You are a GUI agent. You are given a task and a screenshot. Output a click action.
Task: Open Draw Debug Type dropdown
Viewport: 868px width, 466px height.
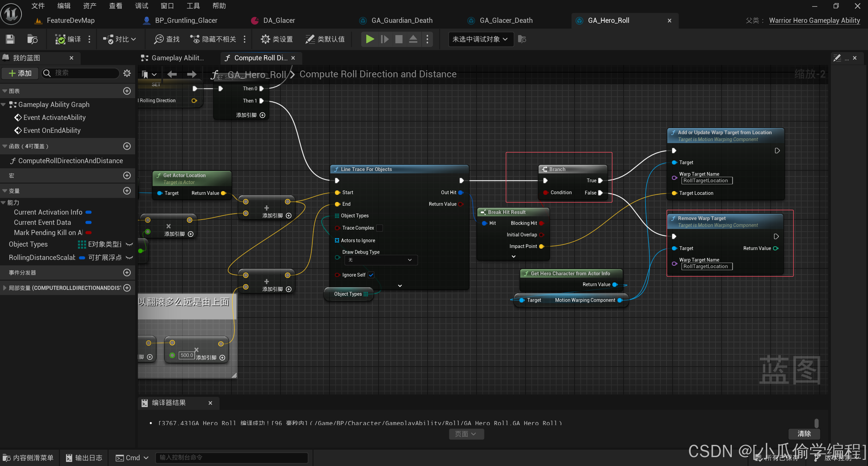tap(381, 260)
